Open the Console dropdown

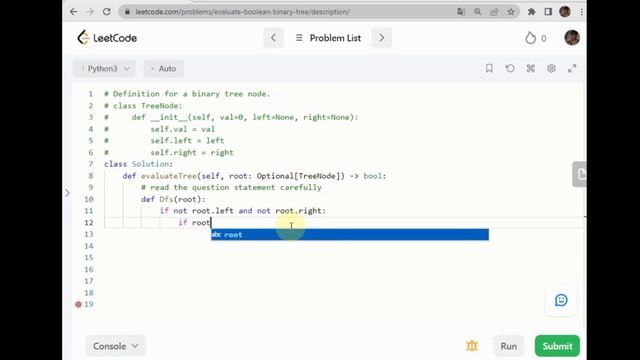(116, 346)
